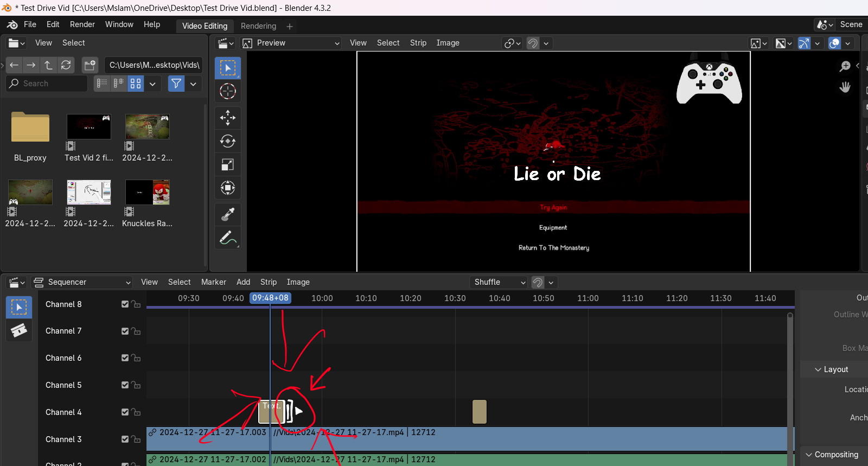The height and width of the screenshot is (466, 868).
Task: Click the file path field
Action: tap(154, 65)
